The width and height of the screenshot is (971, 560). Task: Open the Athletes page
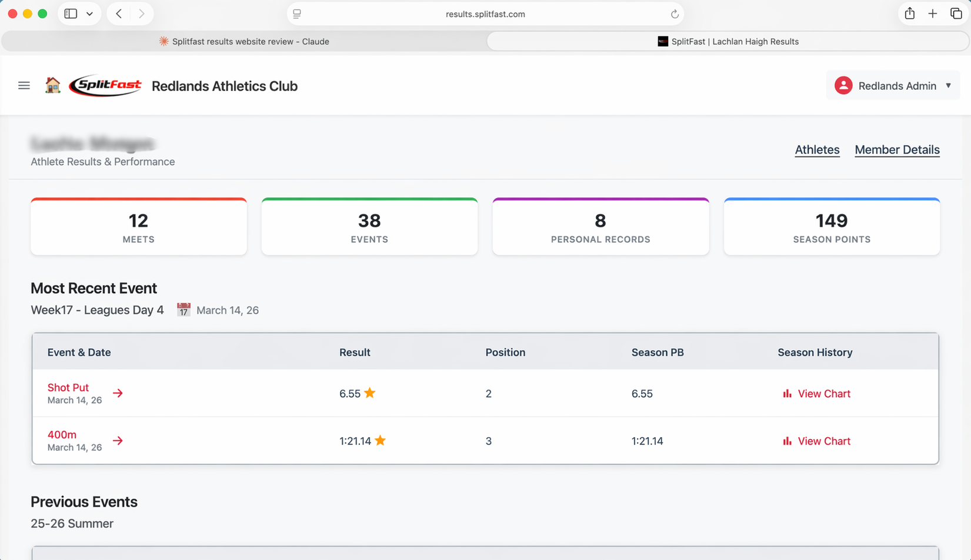pyautogui.click(x=817, y=150)
